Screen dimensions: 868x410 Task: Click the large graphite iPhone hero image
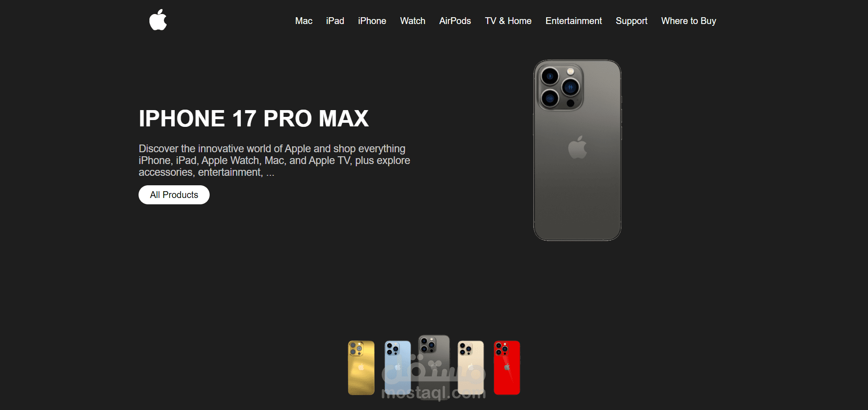(577, 150)
